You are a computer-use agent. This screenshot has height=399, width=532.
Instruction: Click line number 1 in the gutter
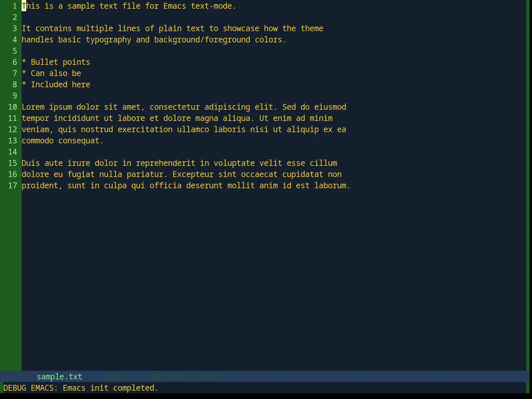15,6
